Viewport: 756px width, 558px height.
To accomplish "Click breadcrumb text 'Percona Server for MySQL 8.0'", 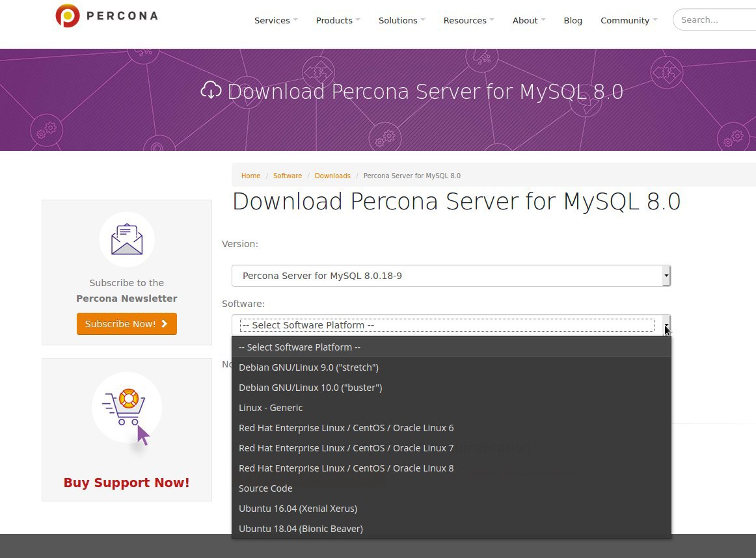I will [x=412, y=176].
